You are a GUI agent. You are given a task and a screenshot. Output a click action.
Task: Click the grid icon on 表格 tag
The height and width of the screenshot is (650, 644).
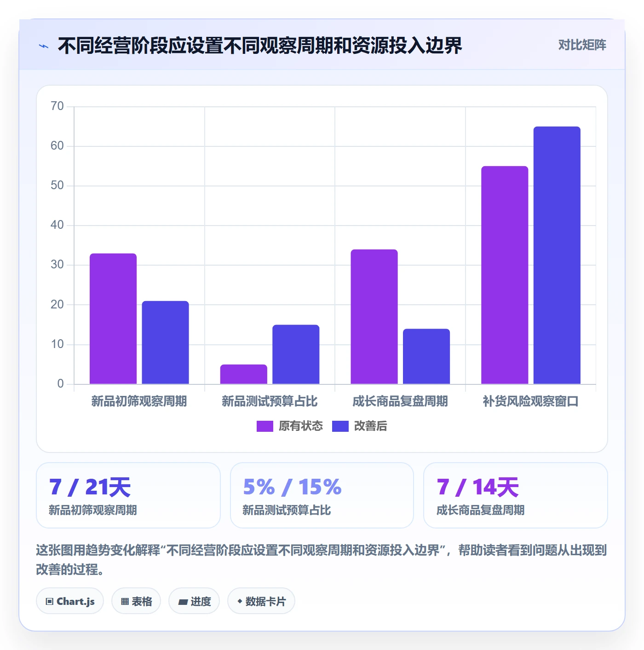tap(125, 601)
